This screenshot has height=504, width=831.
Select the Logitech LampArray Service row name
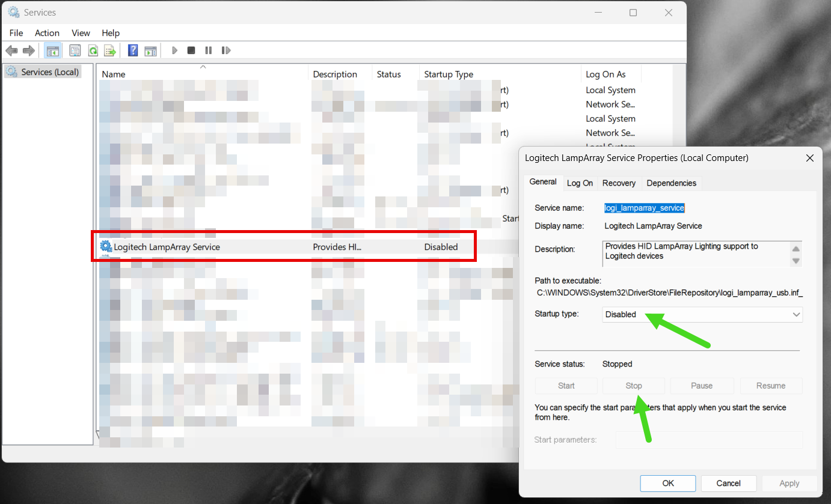pos(167,247)
